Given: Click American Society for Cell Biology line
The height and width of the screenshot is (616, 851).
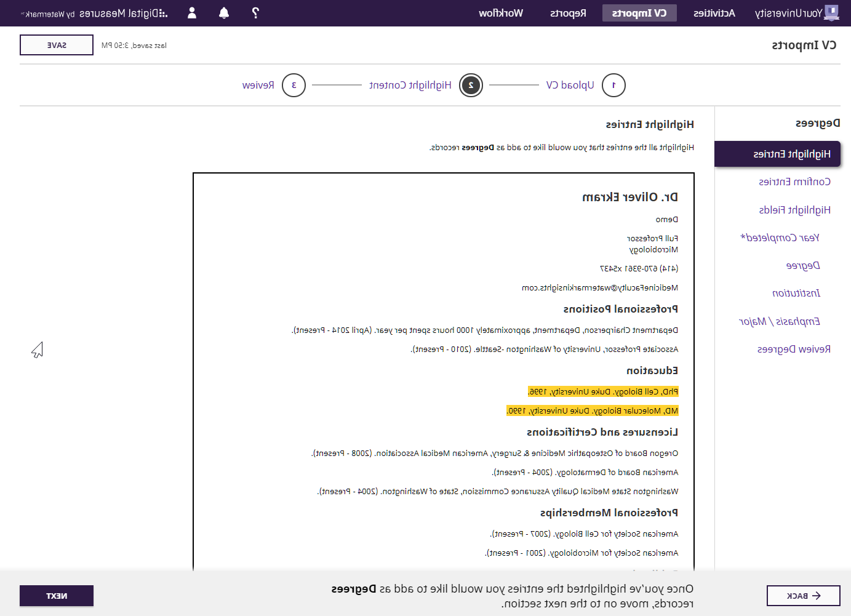Looking at the screenshot, I should coord(584,534).
